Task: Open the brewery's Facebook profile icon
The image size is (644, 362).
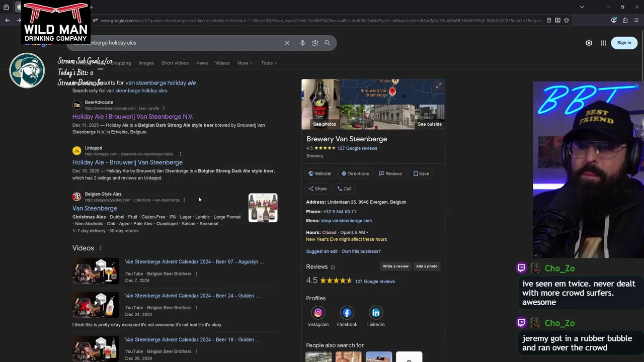Action: [x=347, y=313]
